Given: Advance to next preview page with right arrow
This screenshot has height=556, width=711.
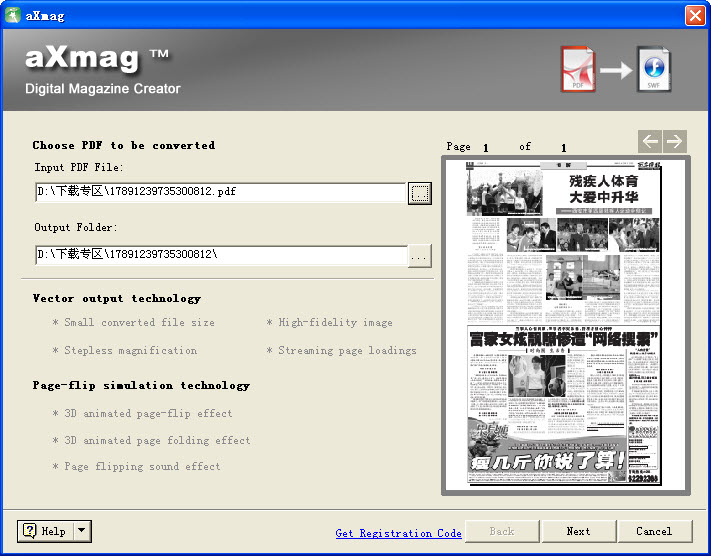Looking at the screenshot, I should click(675, 142).
